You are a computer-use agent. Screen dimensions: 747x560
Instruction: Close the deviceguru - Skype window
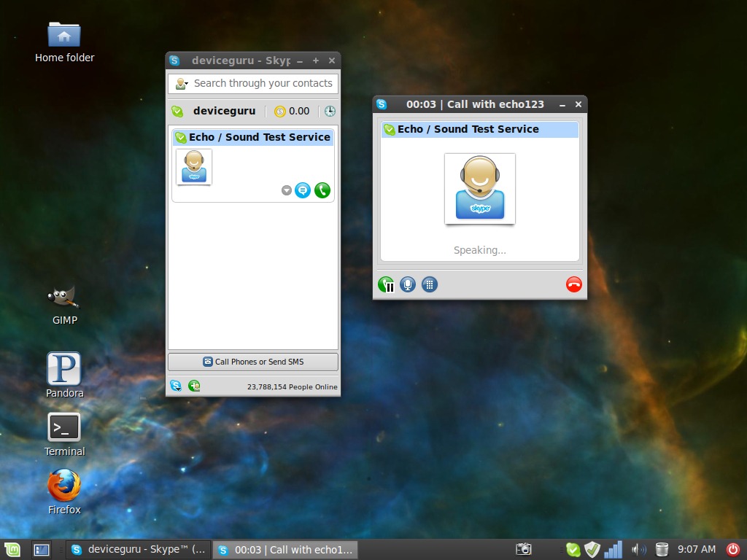(332, 61)
